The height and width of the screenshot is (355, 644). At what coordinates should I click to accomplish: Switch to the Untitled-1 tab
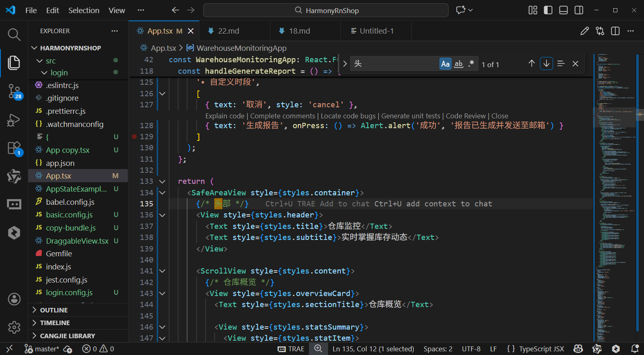376,31
